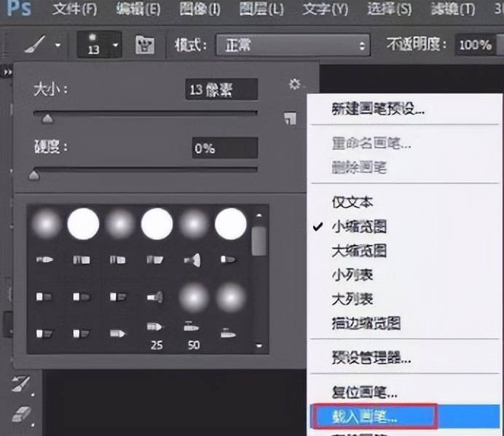This screenshot has height=436, width=504.
Task: Switch view to 小列表
Action: pyautogui.click(x=404, y=275)
